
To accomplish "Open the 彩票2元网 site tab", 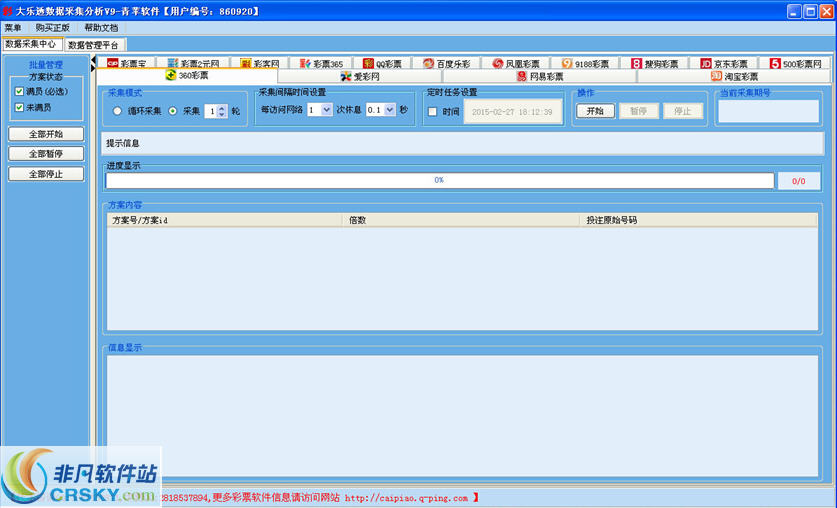I will [x=194, y=63].
